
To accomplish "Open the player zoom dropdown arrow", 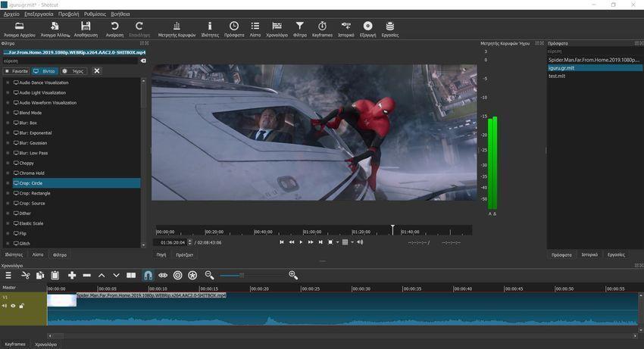I will pos(338,242).
